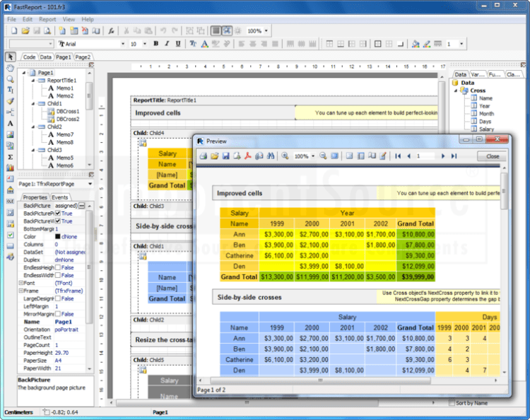The width and height of the screenshot is (530, 420).
Task: Toggle BackPictureVisible True checkbox
Action: [x=58, y=221]
